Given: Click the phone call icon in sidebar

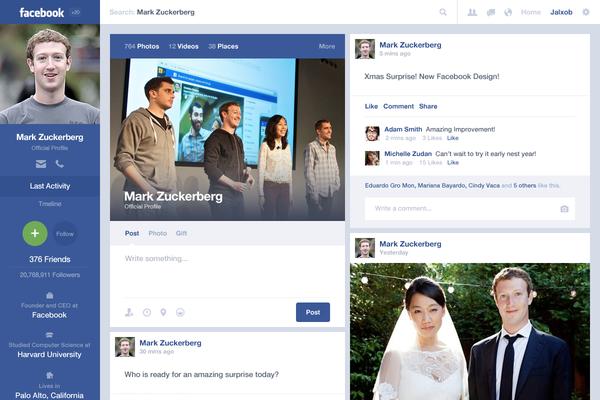Looking at the screenshot, I should [x=60, y=164].
